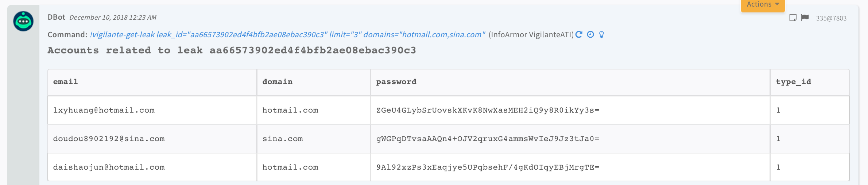Click the sina.com domain cell
The width and height of the screenshot is (868, 185).
pos(283,139)
